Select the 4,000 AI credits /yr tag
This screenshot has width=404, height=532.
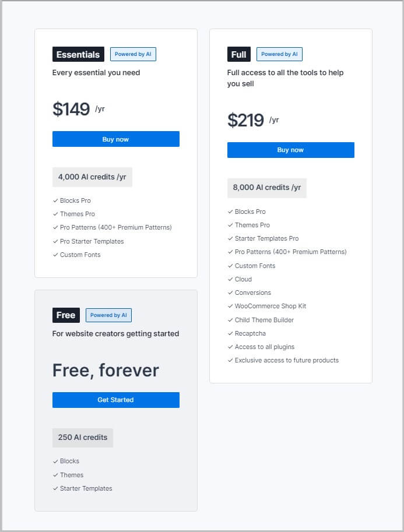[92, 177]
